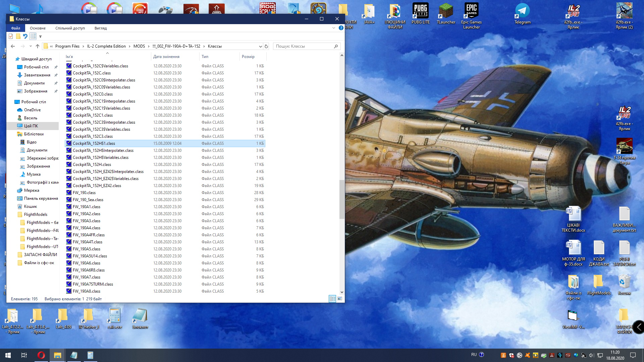Click the Undo icon in quick access toolbar
The height and width of the screenshot is (362, 644).
pos(25,36)
